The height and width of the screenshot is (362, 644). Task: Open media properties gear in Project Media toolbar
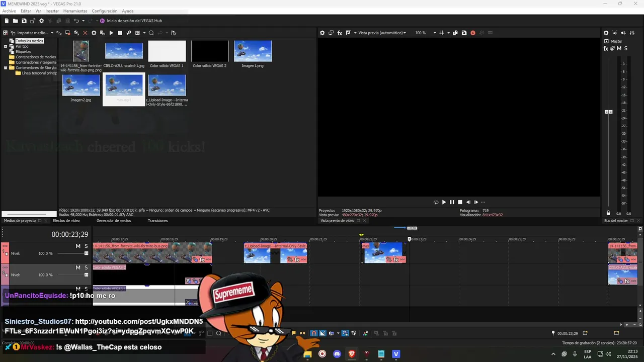pos(94,33)
